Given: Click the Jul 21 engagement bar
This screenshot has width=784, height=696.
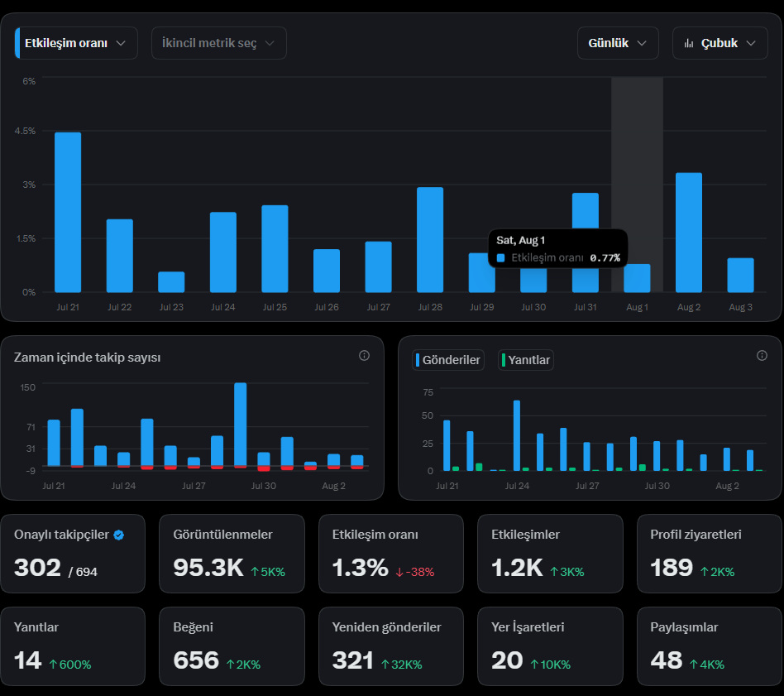Looking at the screenshot, I should (68, 212).
